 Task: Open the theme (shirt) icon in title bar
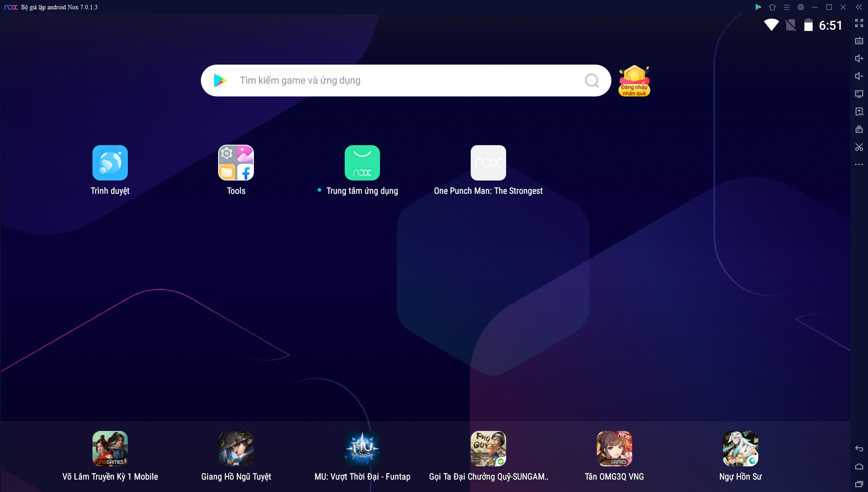pyautogui.click(x=772, y=7)
